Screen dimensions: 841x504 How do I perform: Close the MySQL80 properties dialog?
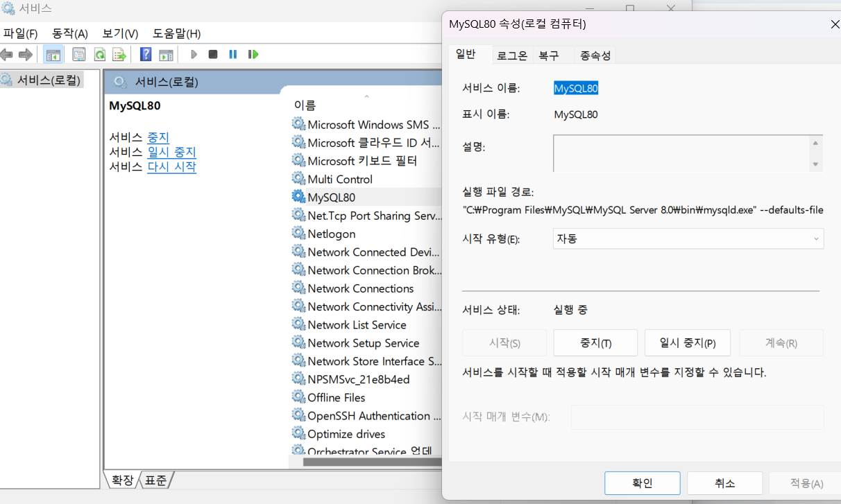pyautogui.click(x=835, y=24)
